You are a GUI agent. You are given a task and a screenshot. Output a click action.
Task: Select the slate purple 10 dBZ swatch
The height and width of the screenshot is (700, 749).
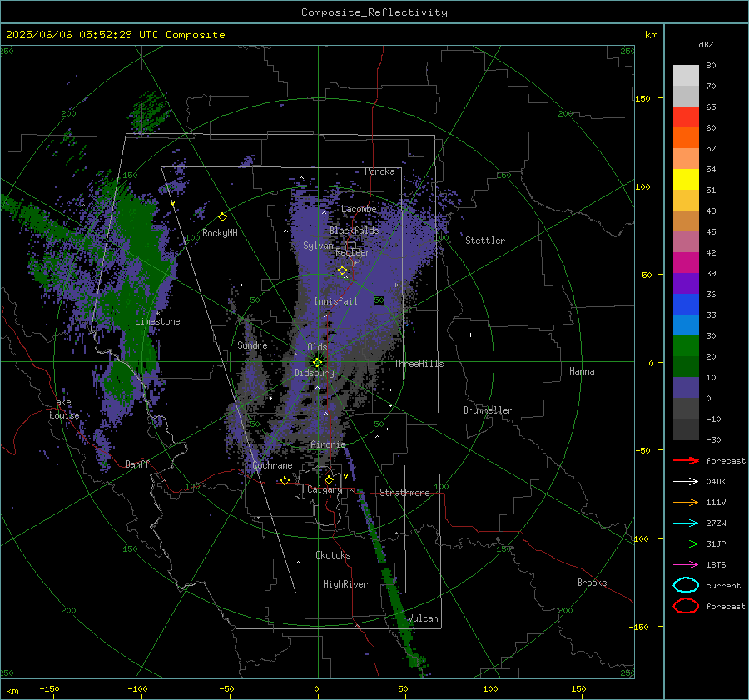686,388
